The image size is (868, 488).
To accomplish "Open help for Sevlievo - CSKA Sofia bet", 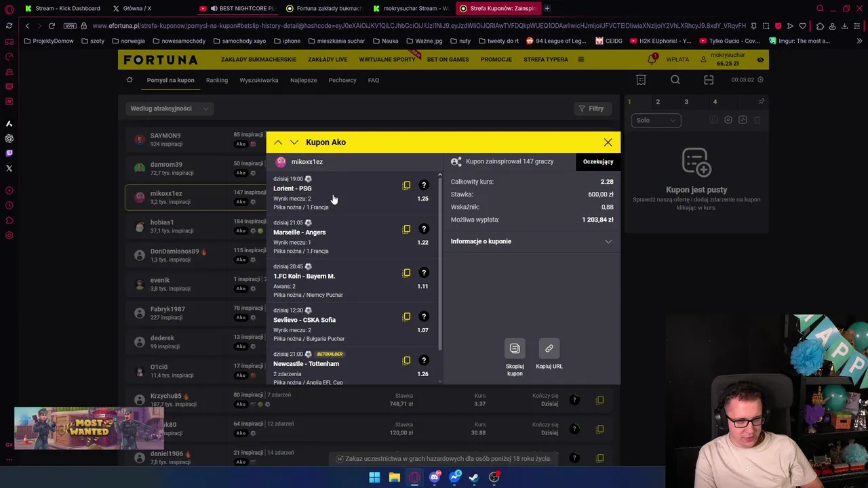I will tap(424, 317).
